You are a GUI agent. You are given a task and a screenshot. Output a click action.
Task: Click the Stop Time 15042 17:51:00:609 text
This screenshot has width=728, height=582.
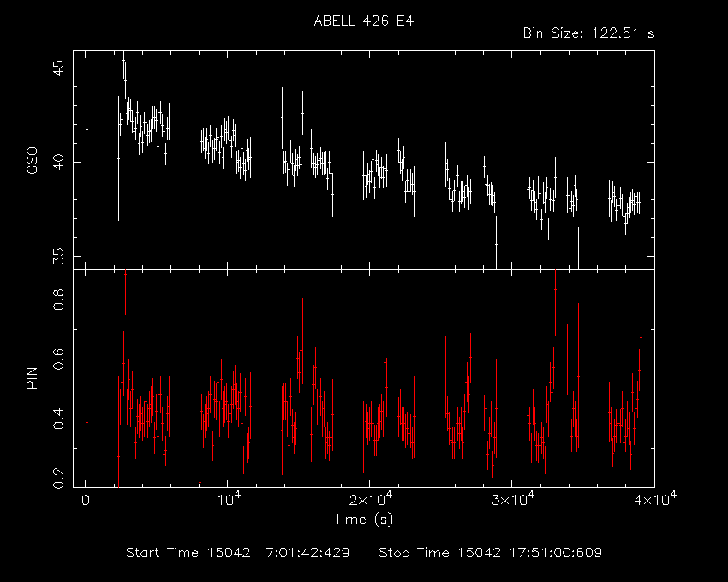point(490,553)
